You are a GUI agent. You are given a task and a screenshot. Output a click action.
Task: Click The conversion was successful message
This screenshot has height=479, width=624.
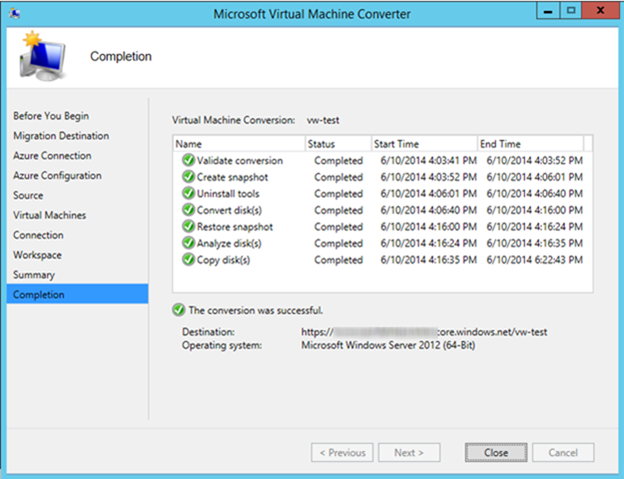[255, 310]
